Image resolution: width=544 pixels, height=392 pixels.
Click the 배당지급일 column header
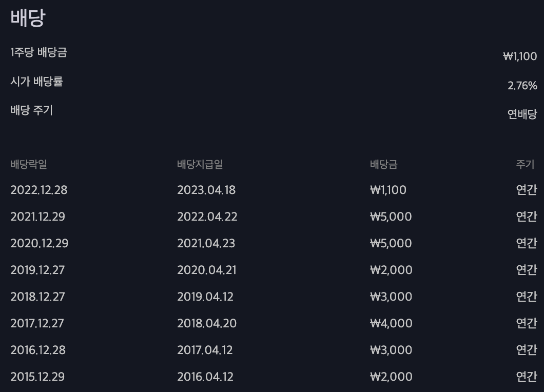[x=200, y=164]
